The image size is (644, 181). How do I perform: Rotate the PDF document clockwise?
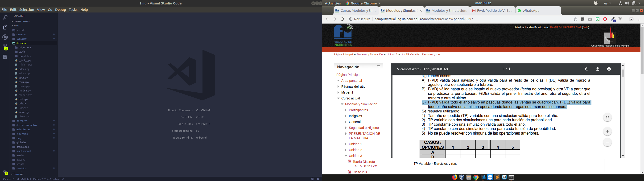[x=586, y=69]
